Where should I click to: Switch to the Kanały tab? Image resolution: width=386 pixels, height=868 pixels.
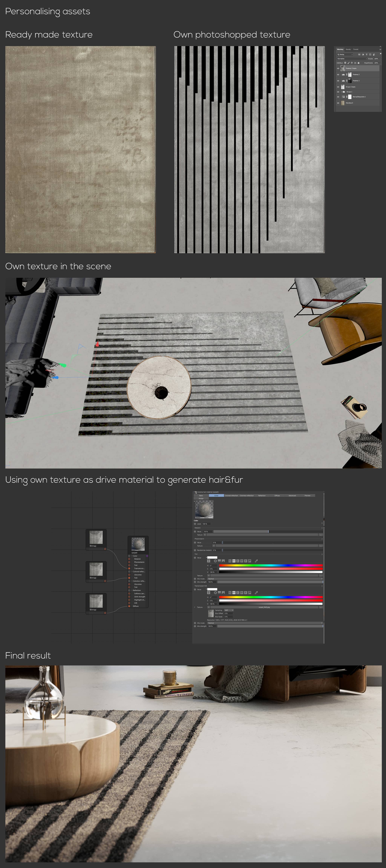click(348, 50)
